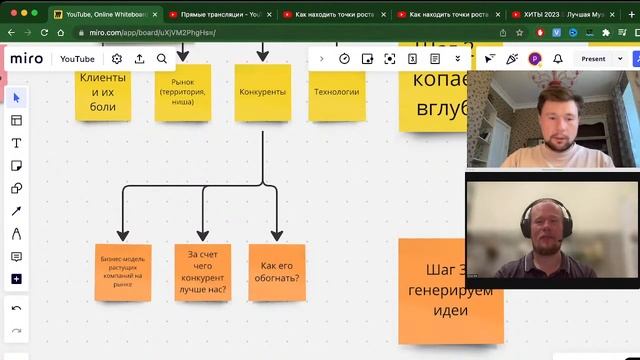This screenshot has width=640, height=360.
Task: Open more tools plus button
Action: (x=16, y=279)
